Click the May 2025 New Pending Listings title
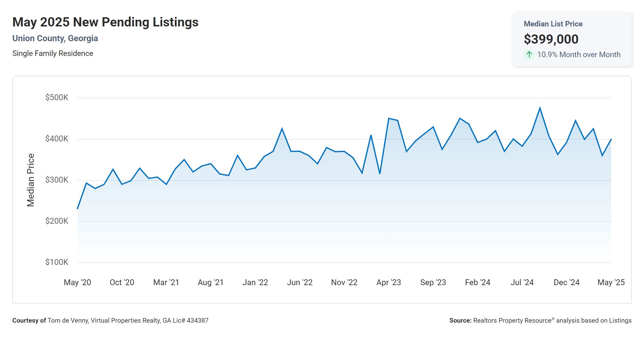 coord(105,22)
